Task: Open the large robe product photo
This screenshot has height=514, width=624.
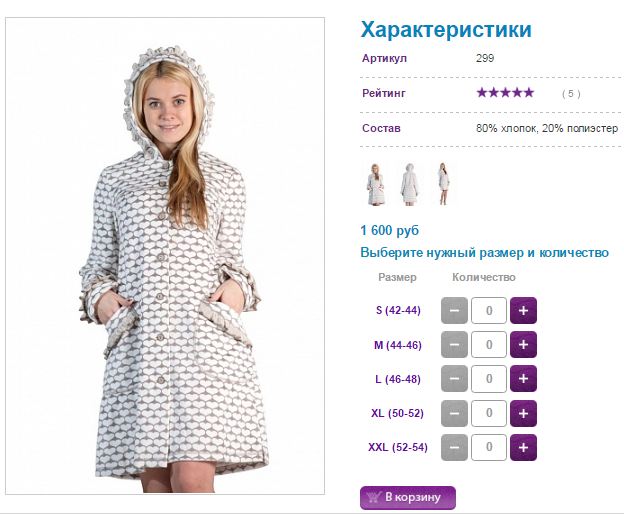Action: [165, 256]
